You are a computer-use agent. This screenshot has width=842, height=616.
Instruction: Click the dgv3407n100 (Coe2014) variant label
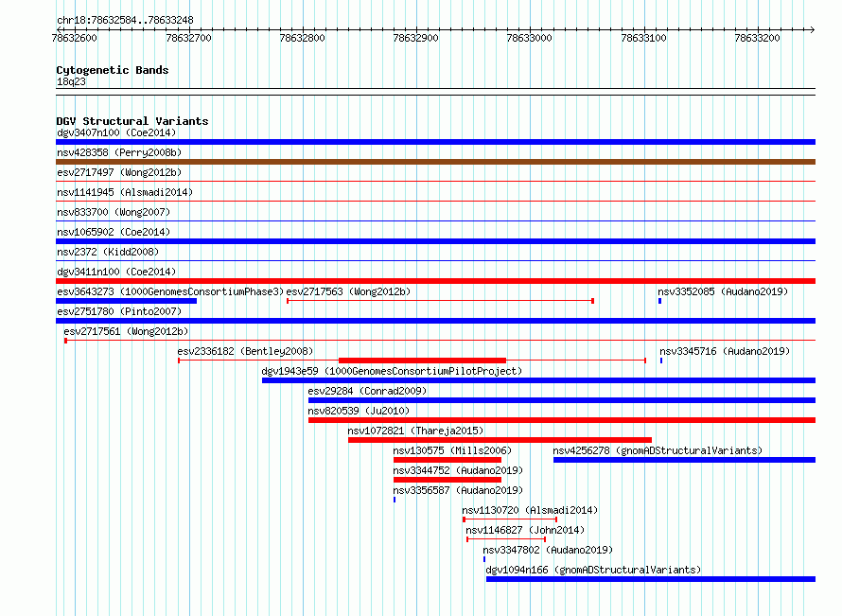(116, 132)
